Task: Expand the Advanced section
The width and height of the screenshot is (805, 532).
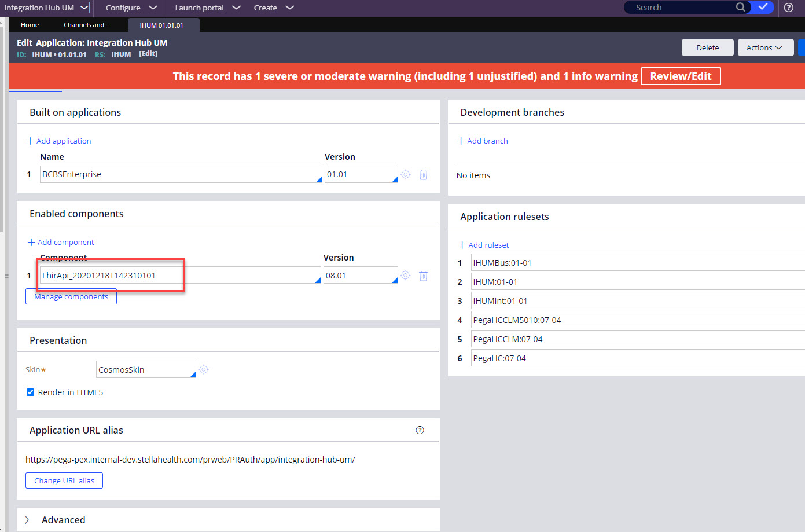Action: point(27,520)
